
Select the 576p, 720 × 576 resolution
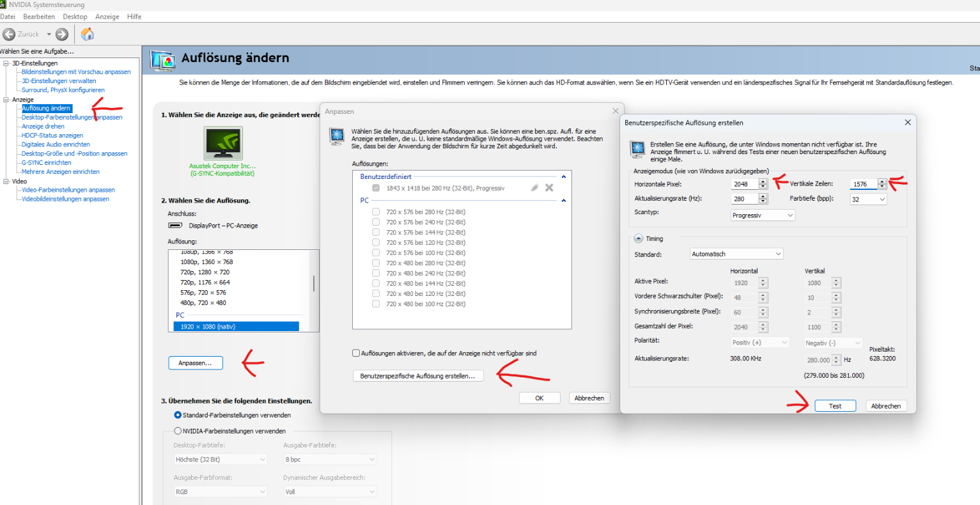coord(203,293)
